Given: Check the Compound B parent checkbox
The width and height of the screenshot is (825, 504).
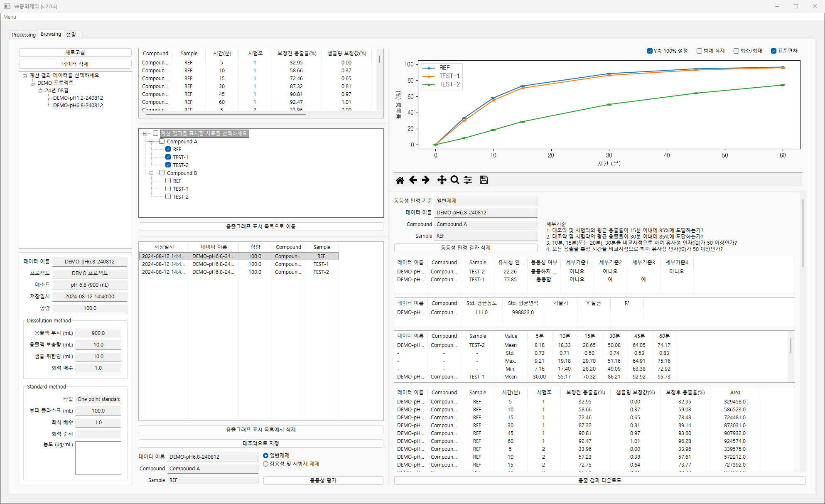Looking at the screenshot, I should click(x=162, y=173).
